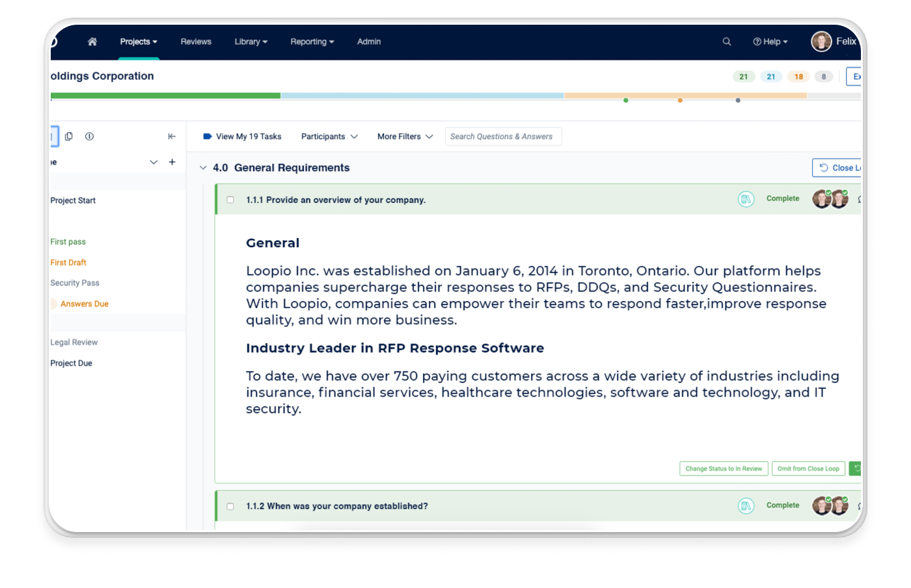Open library icon on question 1.1.2

point(746,505)
